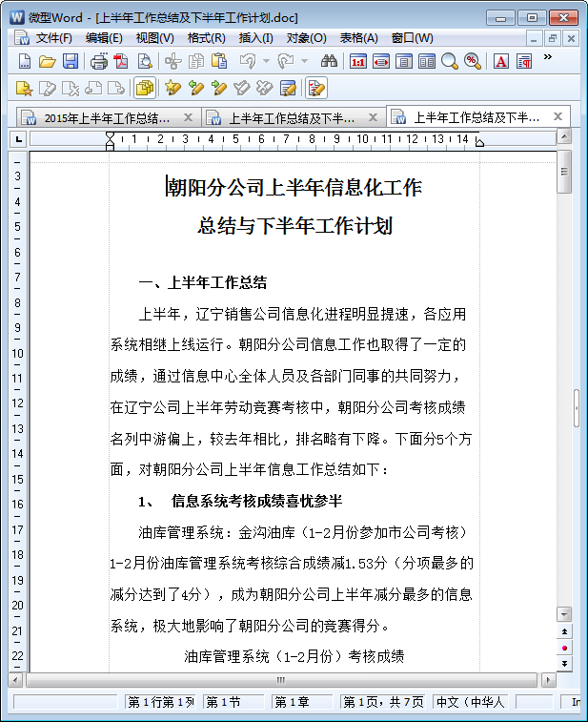Click the first-line indent marker on the ruler
Viewport: 588px width, 722px height.
110,135
